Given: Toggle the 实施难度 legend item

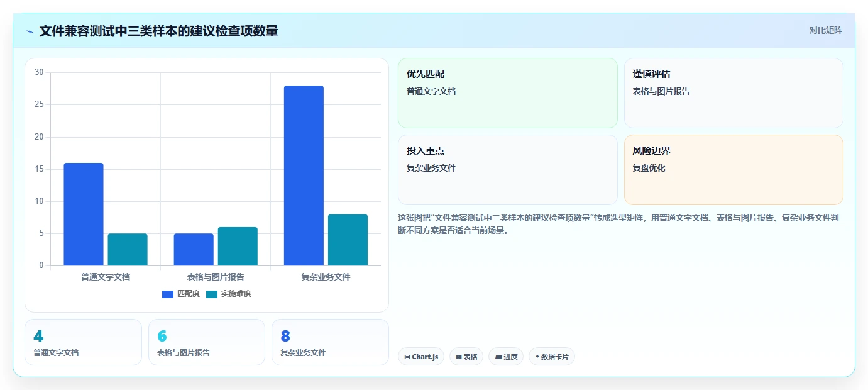Looking at the screenshot, I should 229,294.
